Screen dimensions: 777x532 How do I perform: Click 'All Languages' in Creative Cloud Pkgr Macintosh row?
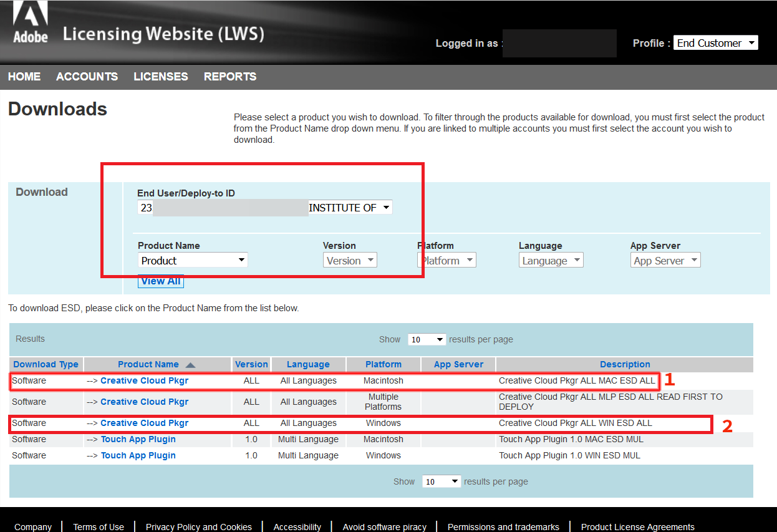click(x=308, y=380)
